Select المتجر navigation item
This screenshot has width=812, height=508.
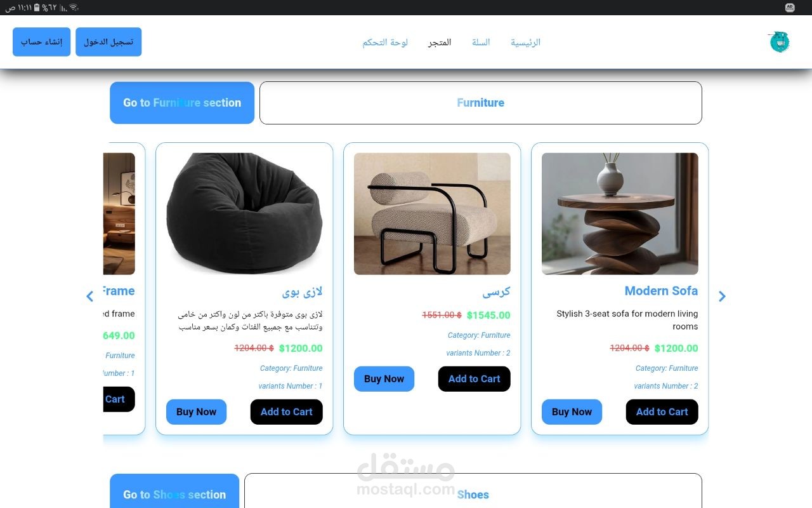pyautogui.click(x=440, y=43)
